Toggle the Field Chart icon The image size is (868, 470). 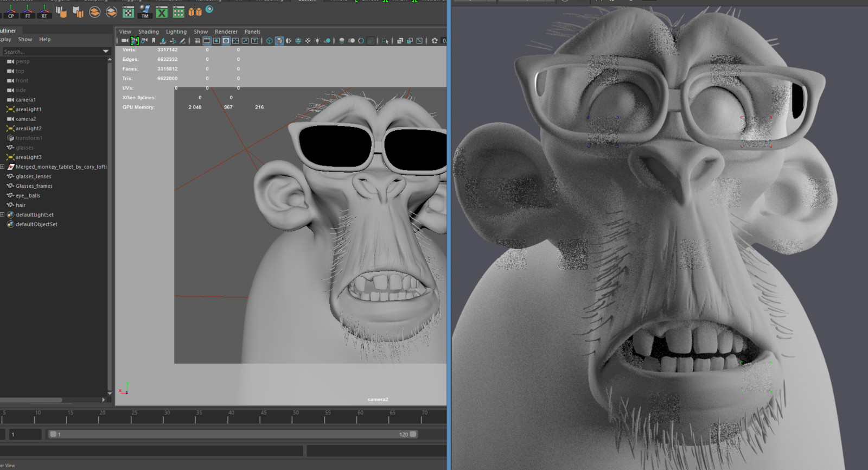point(235,41)
